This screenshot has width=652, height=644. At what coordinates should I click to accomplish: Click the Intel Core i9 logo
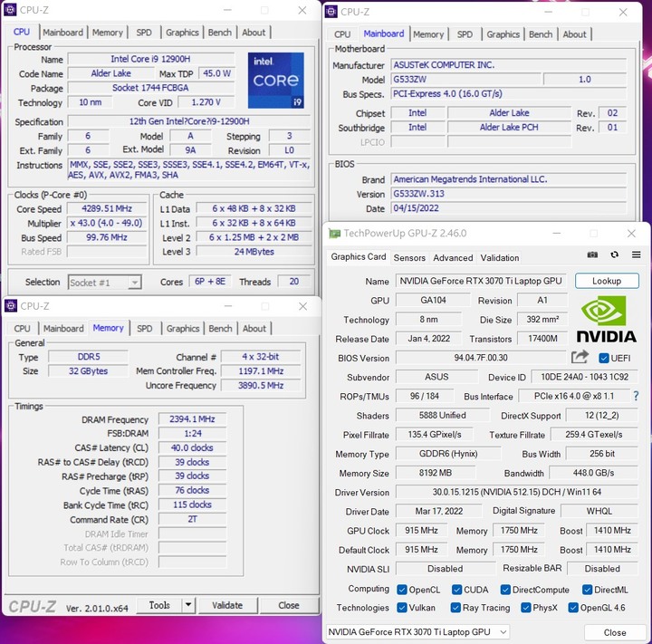coord(275,80)
